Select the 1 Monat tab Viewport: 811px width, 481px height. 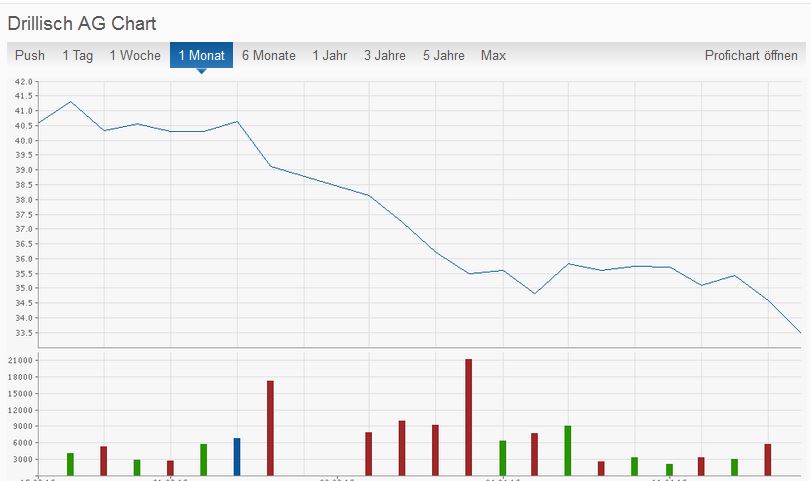pyautogui.click(x=201, y=55)
